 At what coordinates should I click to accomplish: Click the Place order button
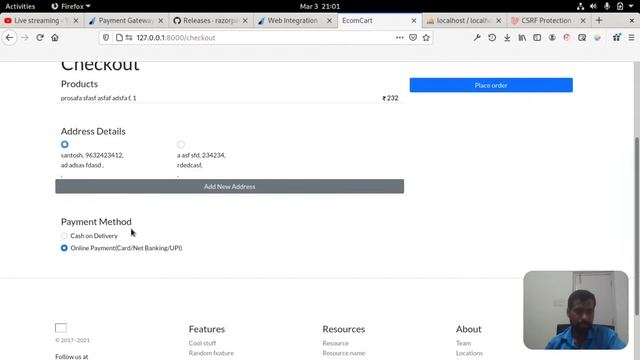coord(491,85)
